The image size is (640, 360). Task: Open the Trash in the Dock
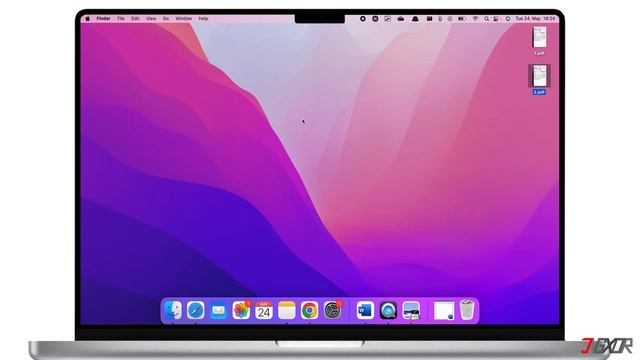tap(467, 310)
